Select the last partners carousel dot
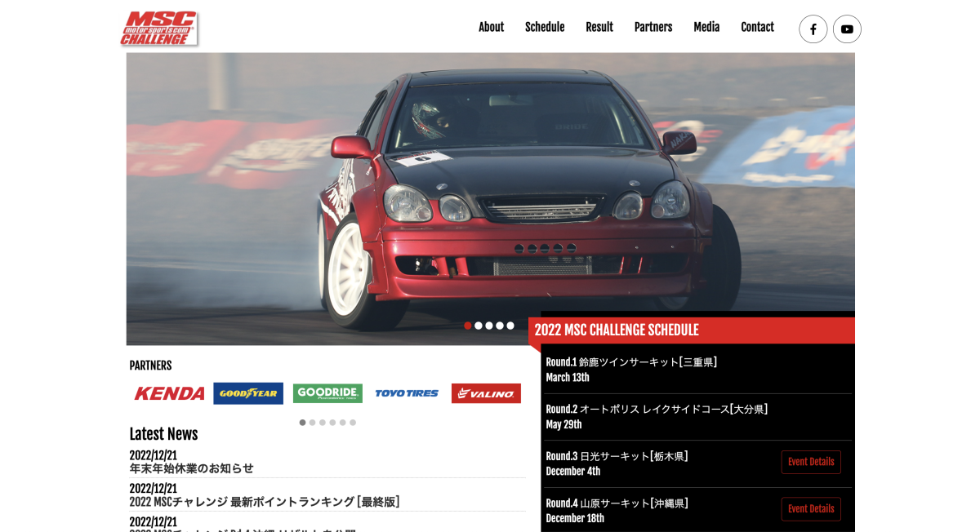 (353, 423)
